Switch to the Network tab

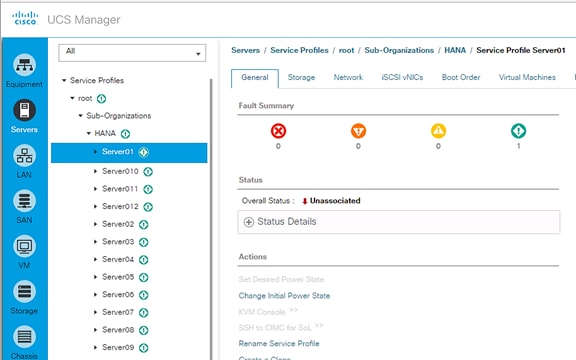pos(348,78)
